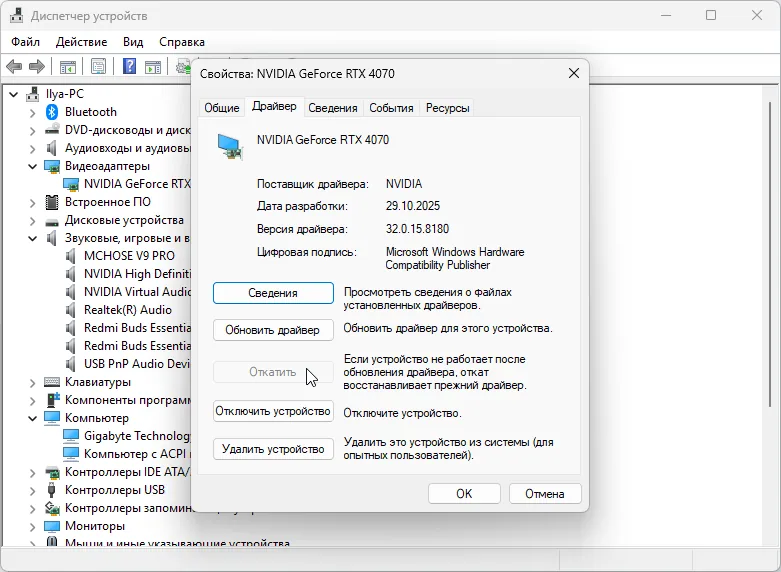Expand the Bluetooth category
The height and width of the screenshot is (572, 781).
[32, 113]
